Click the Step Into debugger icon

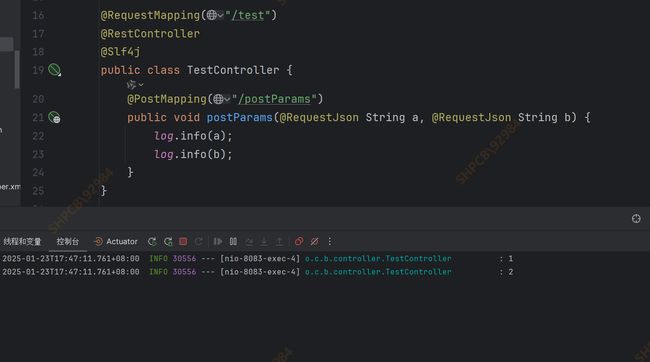tap(264, 241)
